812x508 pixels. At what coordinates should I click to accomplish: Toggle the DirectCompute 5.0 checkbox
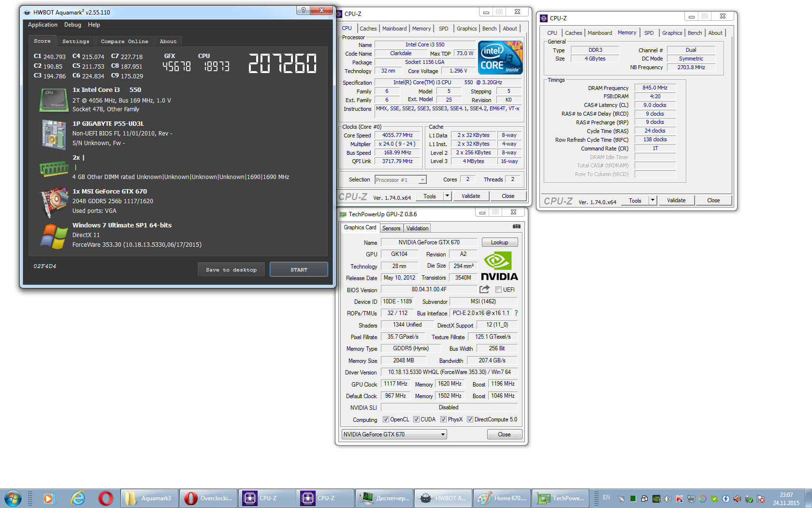click(470, 419)
